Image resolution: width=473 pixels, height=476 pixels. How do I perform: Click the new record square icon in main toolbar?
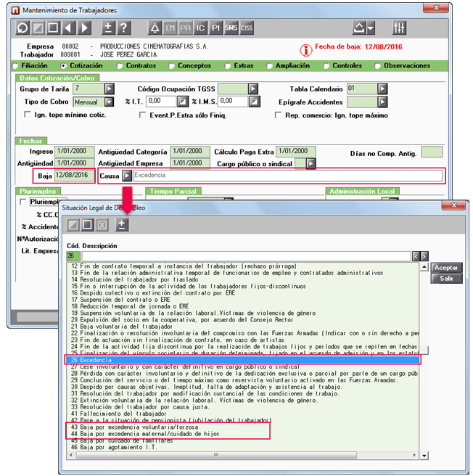(x=53, y=28)
